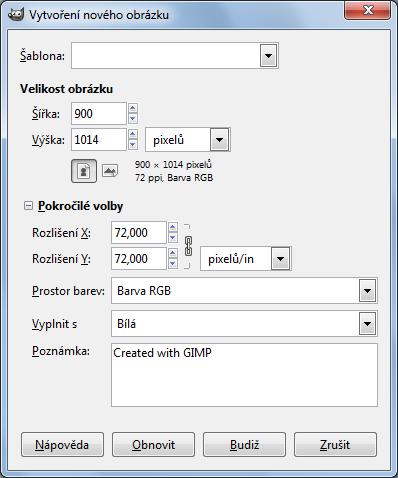Click the Rozlišení X input field
This screenshot has width=398, height=478.
coord(139,233)
